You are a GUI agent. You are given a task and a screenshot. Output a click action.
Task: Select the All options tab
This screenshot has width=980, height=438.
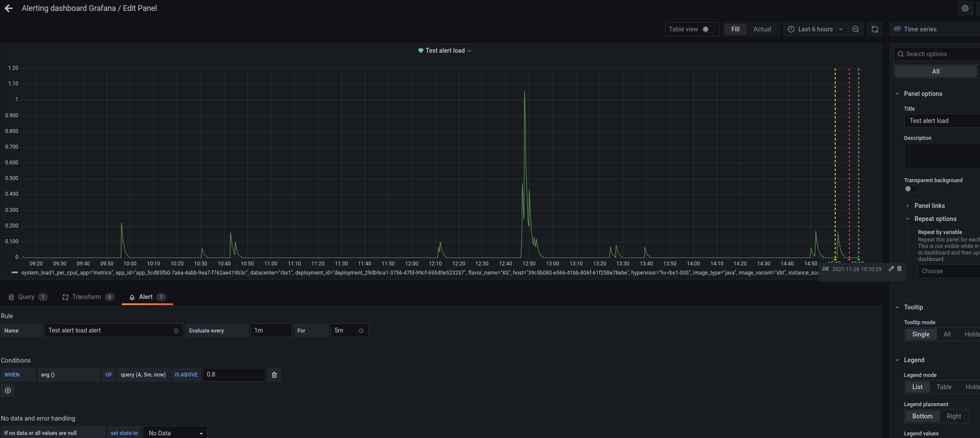pos(936,71)
